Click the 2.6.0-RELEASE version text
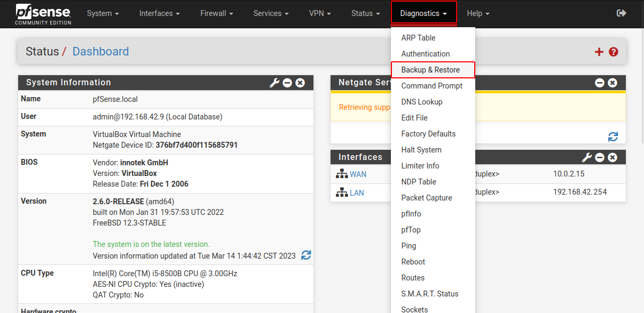This screenshot has height=313, width=644. [119, 202]
